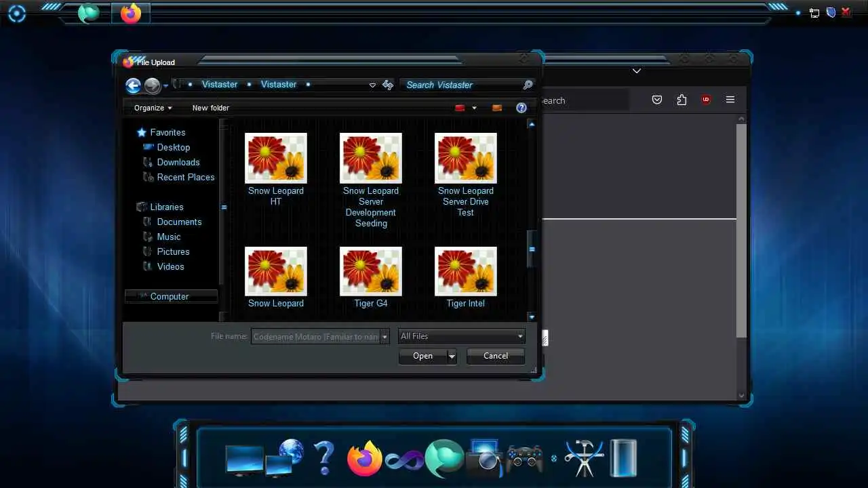The height and width of the screenshot is (488, 868).
Task: Expand the address bar history dropdown
Action: [372, 85]
